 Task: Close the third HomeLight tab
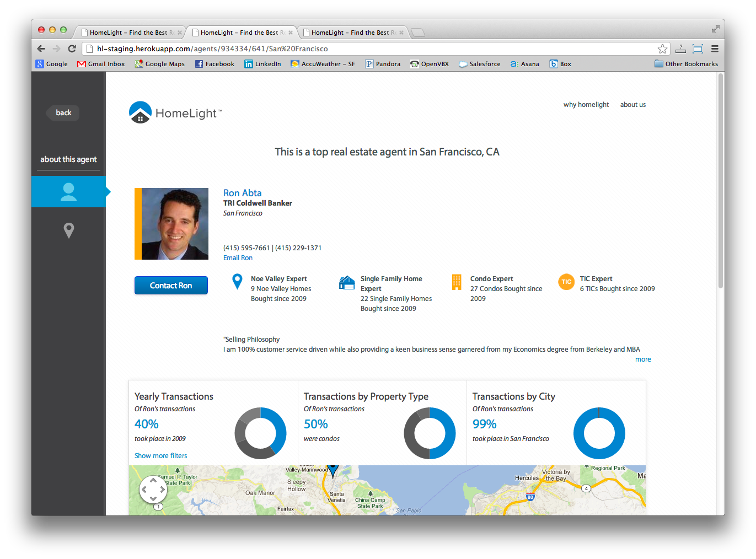pos(401,33)
